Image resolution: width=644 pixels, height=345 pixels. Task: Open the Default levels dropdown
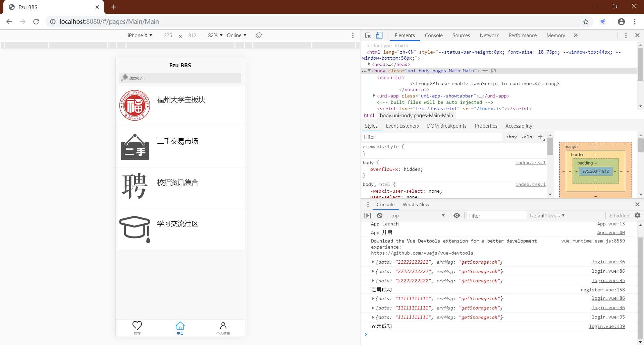tap(547, 215)
